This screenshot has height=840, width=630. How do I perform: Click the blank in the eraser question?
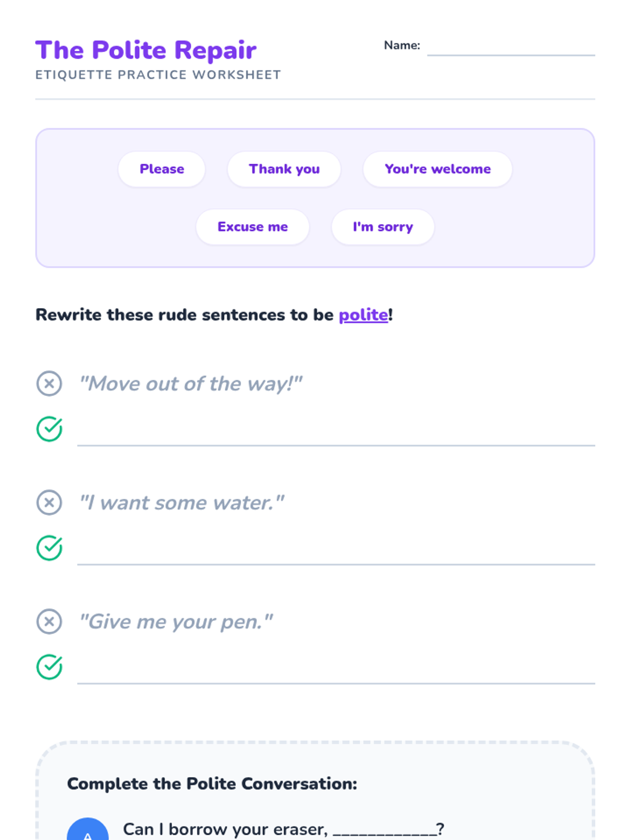pyautogui.click(x=384, y=829)
